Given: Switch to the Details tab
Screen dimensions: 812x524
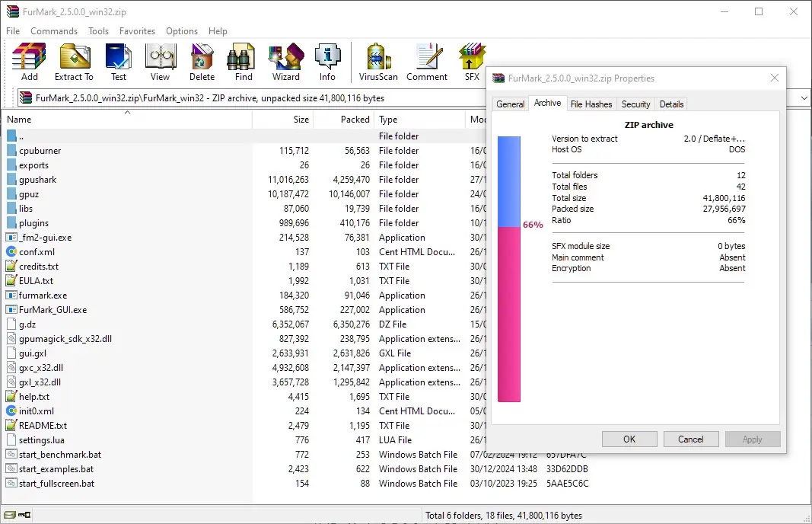Looking at the screenshot, I should 672,104.
